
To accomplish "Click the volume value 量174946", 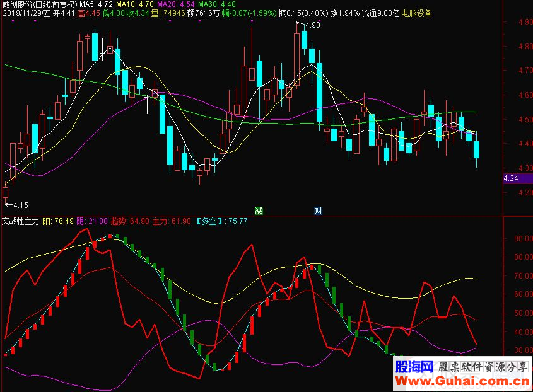I will pos(168,14).
